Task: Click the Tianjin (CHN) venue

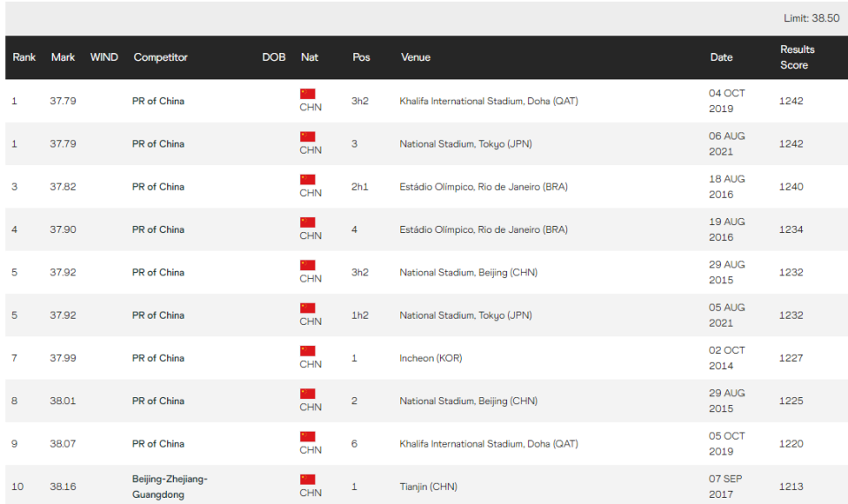Action: 428,486
